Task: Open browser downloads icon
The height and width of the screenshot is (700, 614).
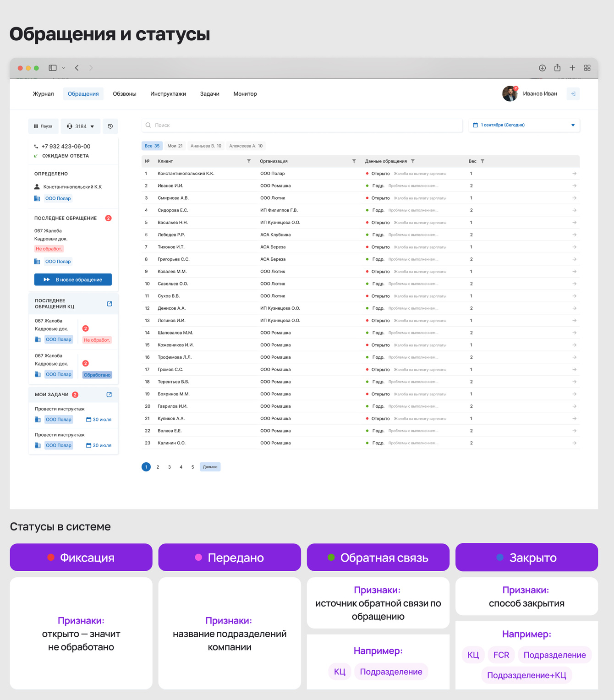Action: tap(542, 68)
